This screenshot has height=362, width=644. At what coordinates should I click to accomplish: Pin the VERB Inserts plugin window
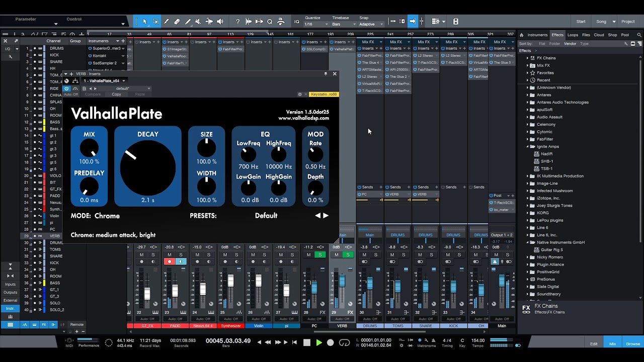(x=326, y=74)
